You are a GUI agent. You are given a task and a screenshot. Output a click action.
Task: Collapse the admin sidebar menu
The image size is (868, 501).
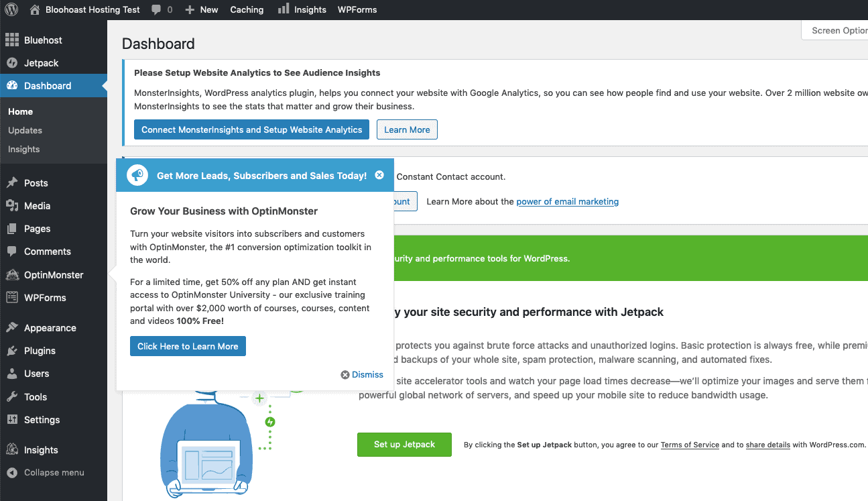[54, 473]
